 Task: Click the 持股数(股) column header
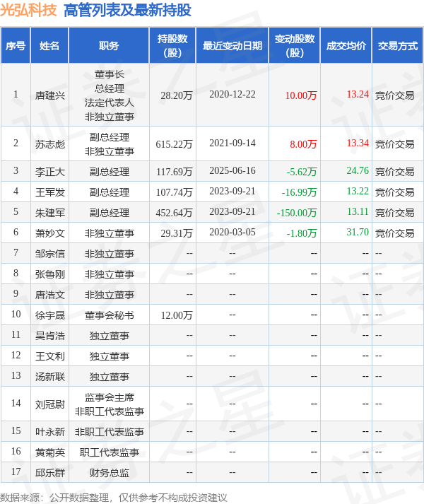pyautogui.click(x=172, y=45)
